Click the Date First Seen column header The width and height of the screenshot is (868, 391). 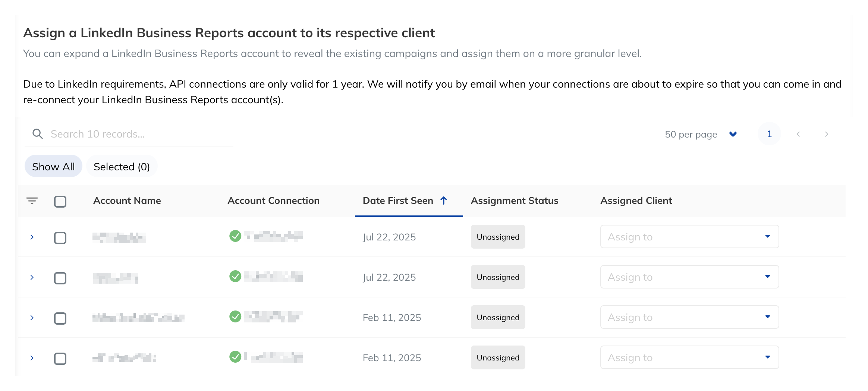tap(398, 201)
